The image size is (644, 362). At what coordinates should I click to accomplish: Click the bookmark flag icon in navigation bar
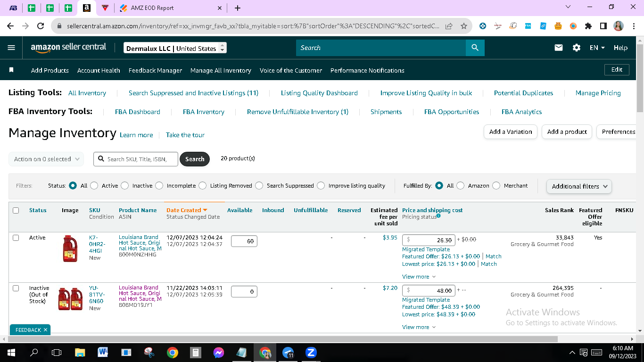(x=11, y=70)
